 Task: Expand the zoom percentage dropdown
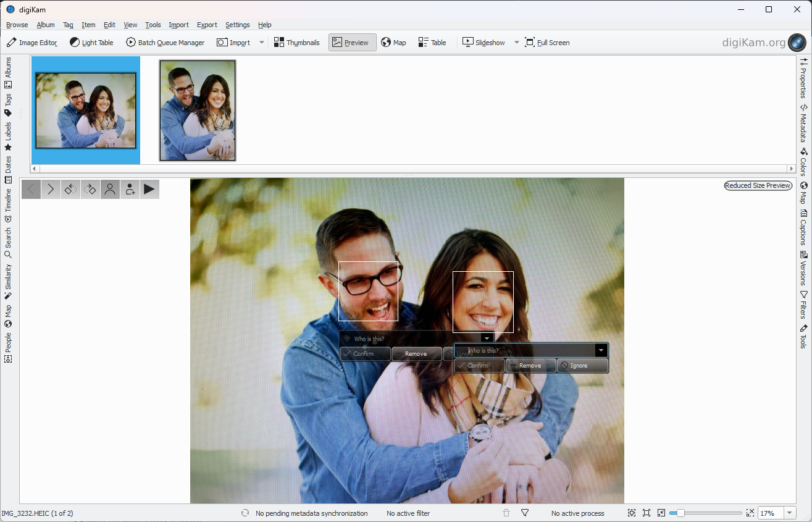pos(790,513)
